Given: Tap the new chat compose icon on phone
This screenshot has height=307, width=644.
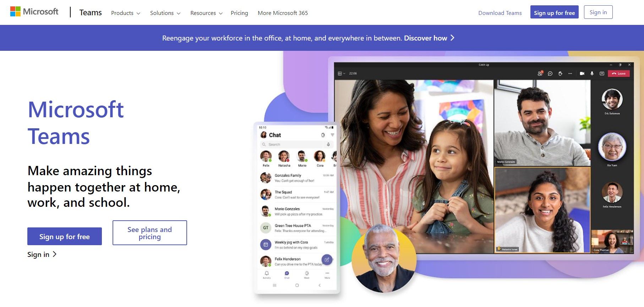Looking at the screenshot, I should [327, 260].
